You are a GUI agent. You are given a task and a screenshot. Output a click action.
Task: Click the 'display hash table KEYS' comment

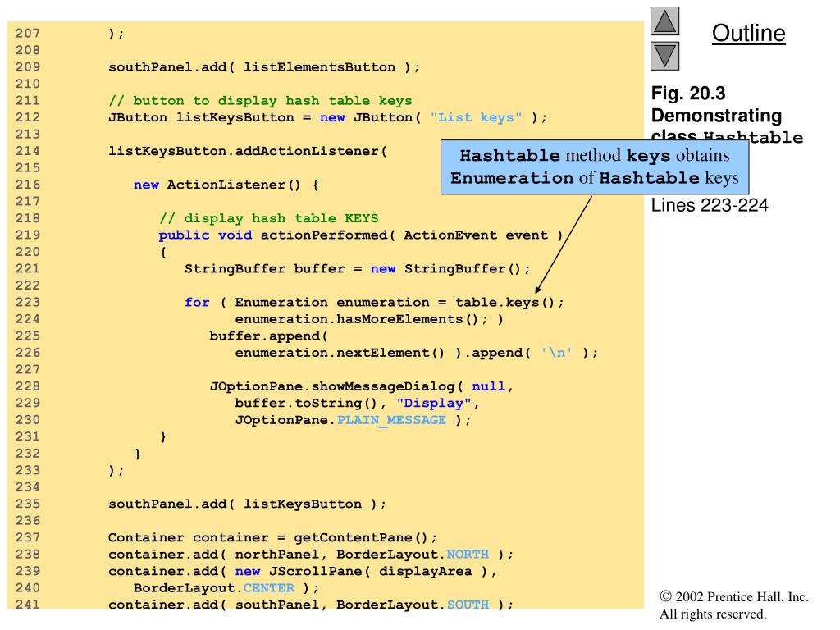click(268, 218)
